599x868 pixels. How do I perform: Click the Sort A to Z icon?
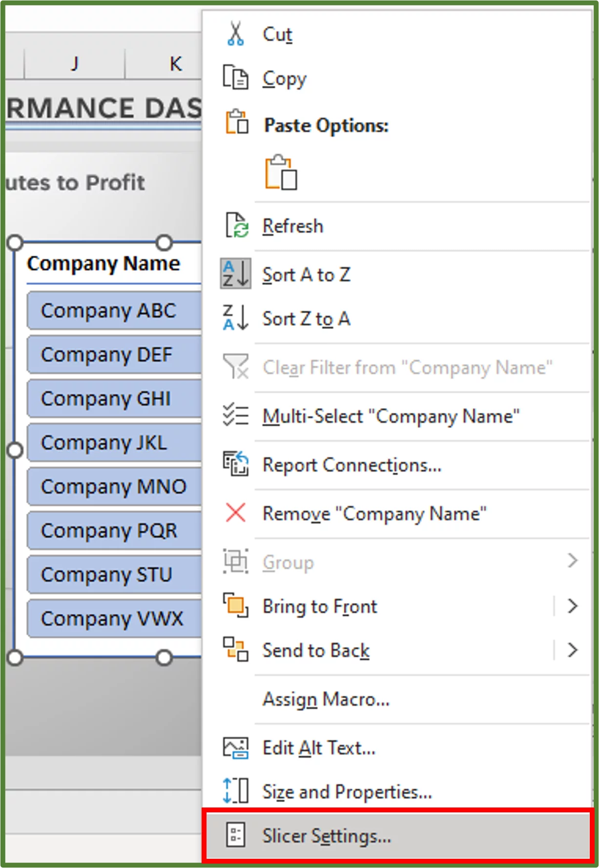pos(235,274)
